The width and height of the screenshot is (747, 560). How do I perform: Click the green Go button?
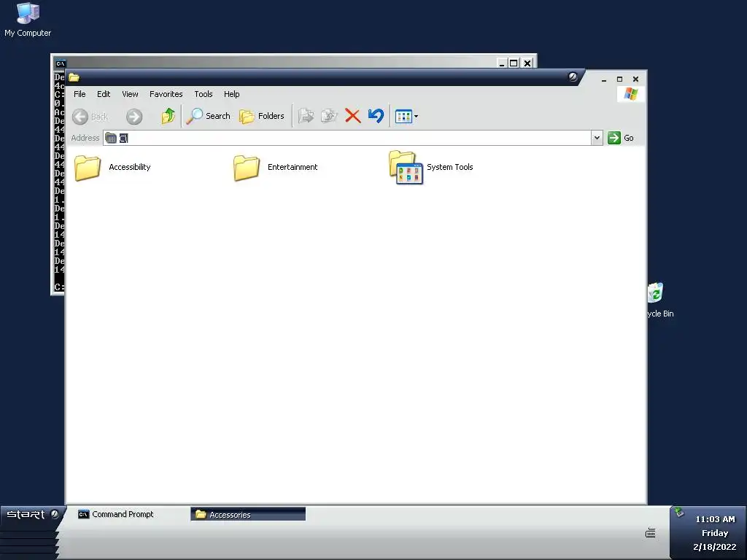tap(621, 138)
